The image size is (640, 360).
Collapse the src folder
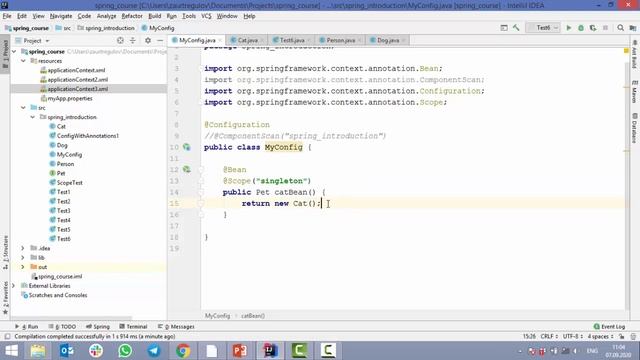(x=23, y=108)
